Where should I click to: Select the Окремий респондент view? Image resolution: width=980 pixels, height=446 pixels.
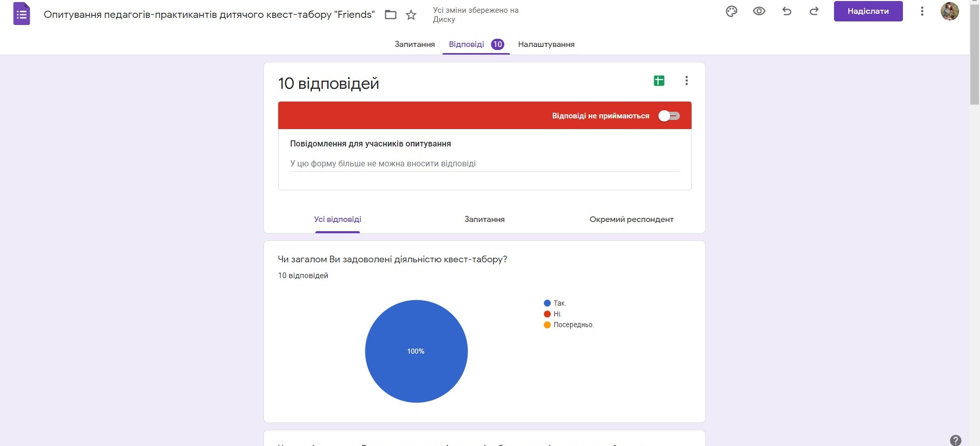(x=631, y=219)
